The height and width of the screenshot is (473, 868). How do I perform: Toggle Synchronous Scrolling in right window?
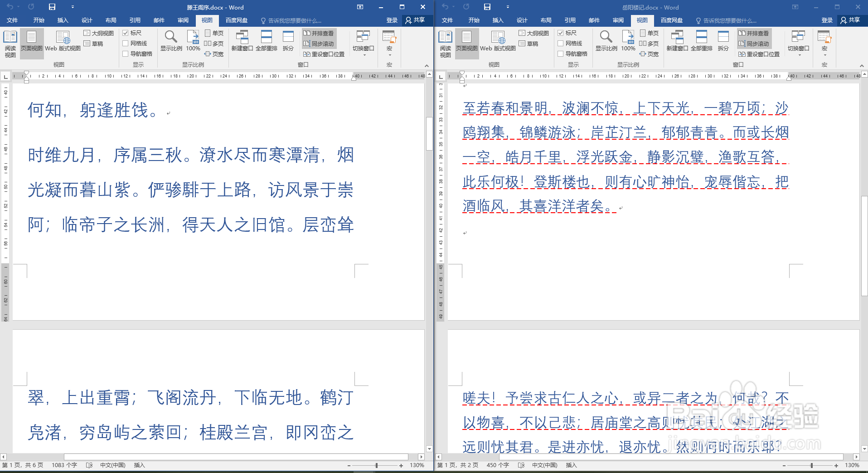pyautogui.click(x=754, y=44)
